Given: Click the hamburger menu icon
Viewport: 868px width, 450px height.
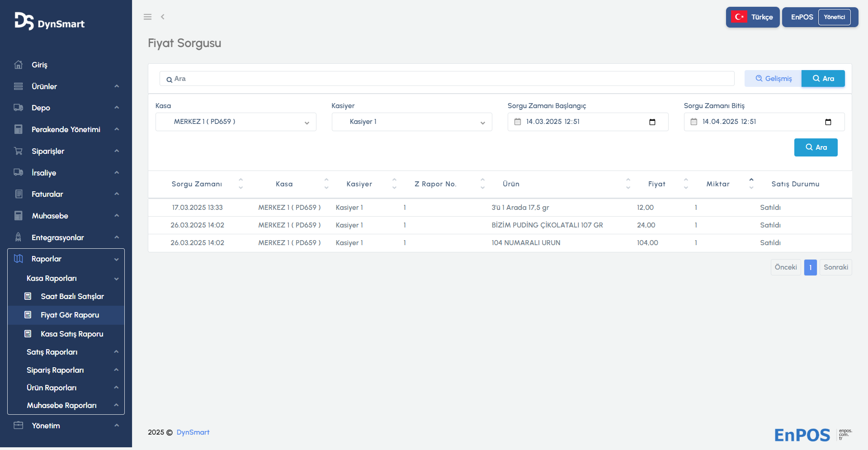Looking at the screenshot, I should pyautogui.click(x=147, y=17).
